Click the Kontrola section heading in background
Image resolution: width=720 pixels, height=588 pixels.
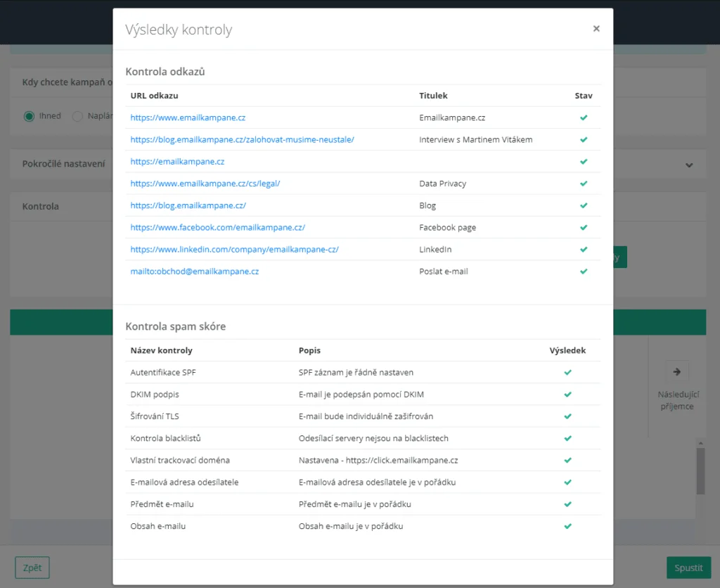coord(40,206)
